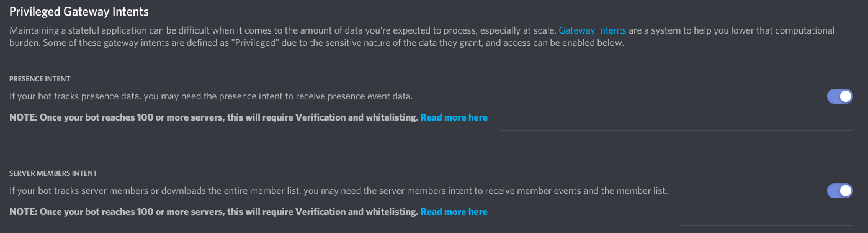This screenshot has width=868, height=233.
Task: Select the SERVER MEMBERS INTENT section label
Action: (x=53, y=173)
